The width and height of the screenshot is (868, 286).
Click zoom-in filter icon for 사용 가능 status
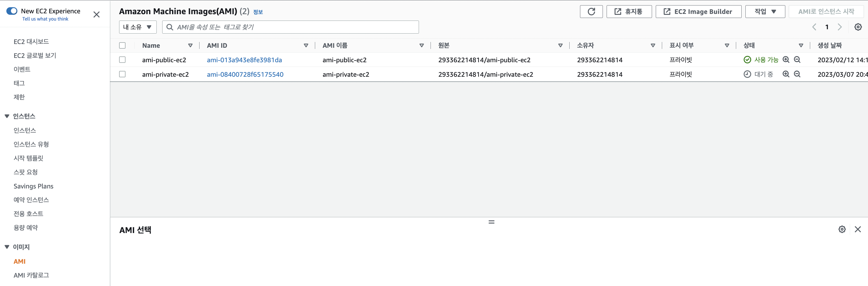point(786,60)
